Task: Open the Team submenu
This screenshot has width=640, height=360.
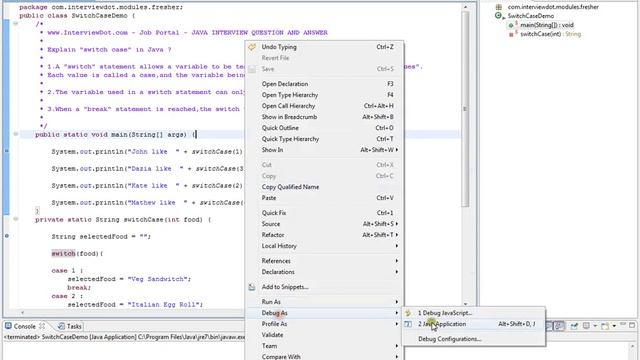Action: [x=324, y=346]
